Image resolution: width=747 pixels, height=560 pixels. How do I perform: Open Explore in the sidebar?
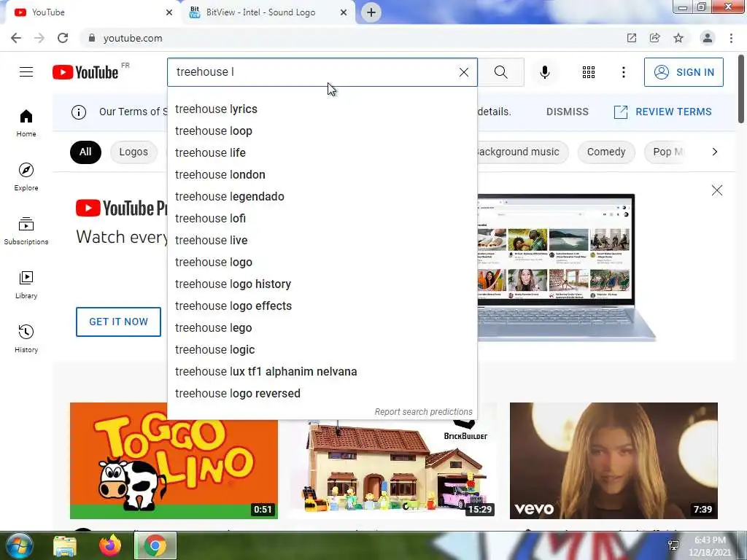(x=26, y=176)
